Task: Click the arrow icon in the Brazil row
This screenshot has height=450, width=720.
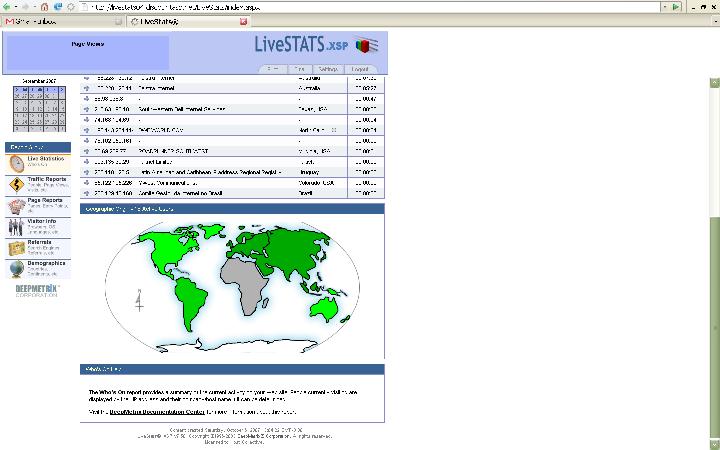Action: pos(86,193)
